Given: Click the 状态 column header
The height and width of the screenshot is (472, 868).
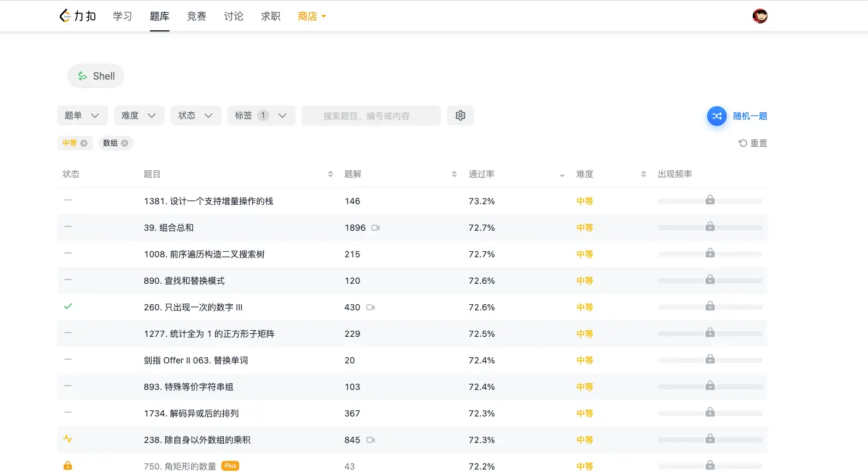Looking at the screenshot, I should pos(71,175).
